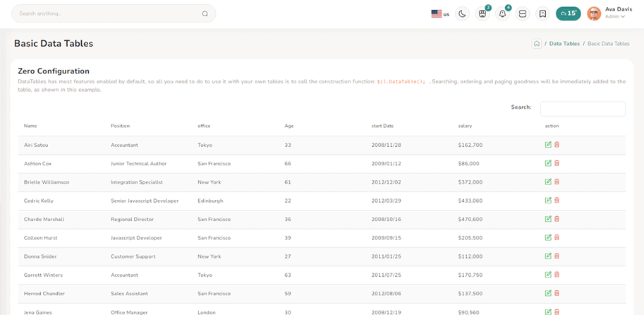
Task: Sort the table by Name column
Action: click(30, 126)
